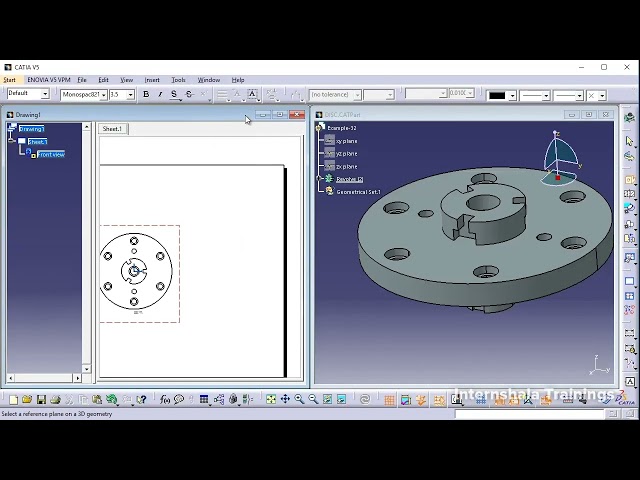Open the Edit menu
The image size is (640, 480).
103,80
